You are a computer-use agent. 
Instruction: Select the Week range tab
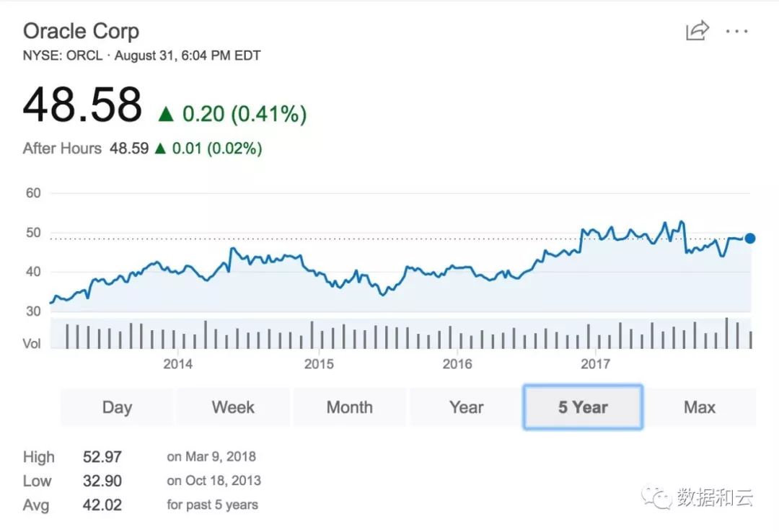[x=233, y=407]
